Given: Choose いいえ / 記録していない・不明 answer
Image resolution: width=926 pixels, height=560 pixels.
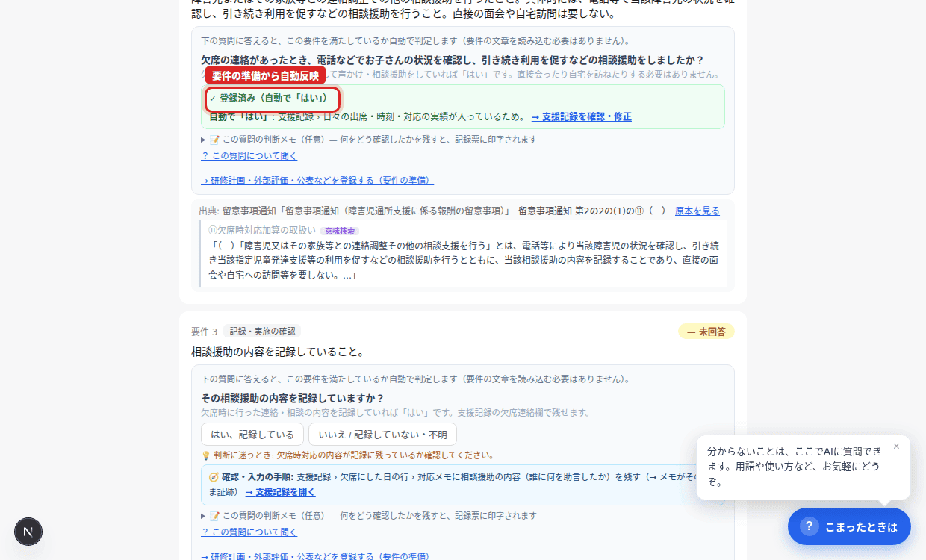Looking at the screenshot, I should click(382, 435).
